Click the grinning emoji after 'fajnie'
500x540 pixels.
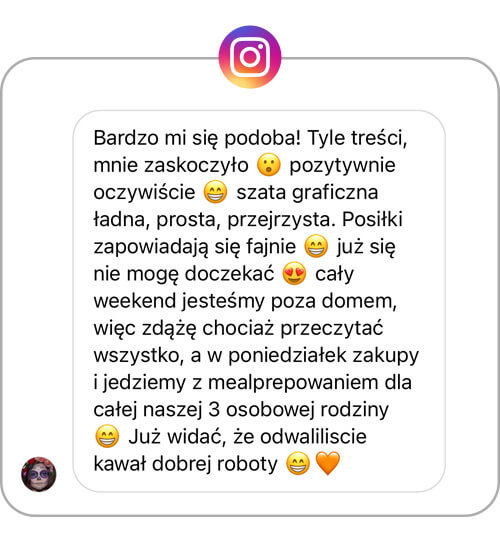coord(316,247)
